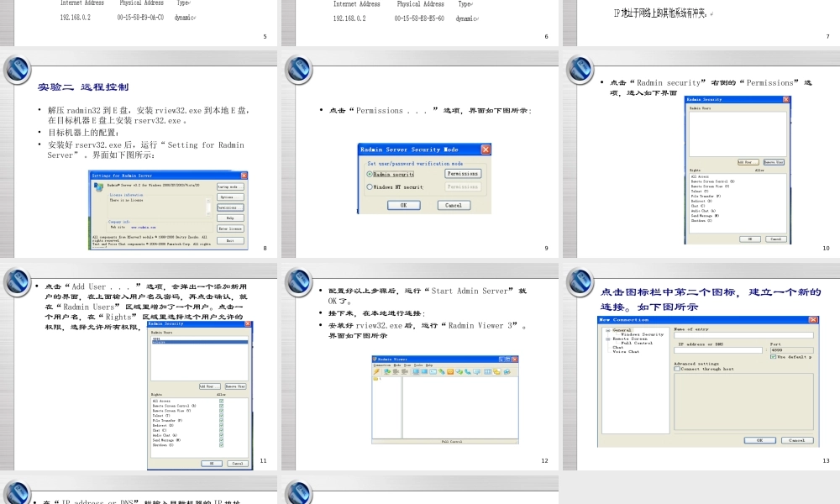
Task: Enable the "Connect through host" checkbox
Action: tap(677, 369)
